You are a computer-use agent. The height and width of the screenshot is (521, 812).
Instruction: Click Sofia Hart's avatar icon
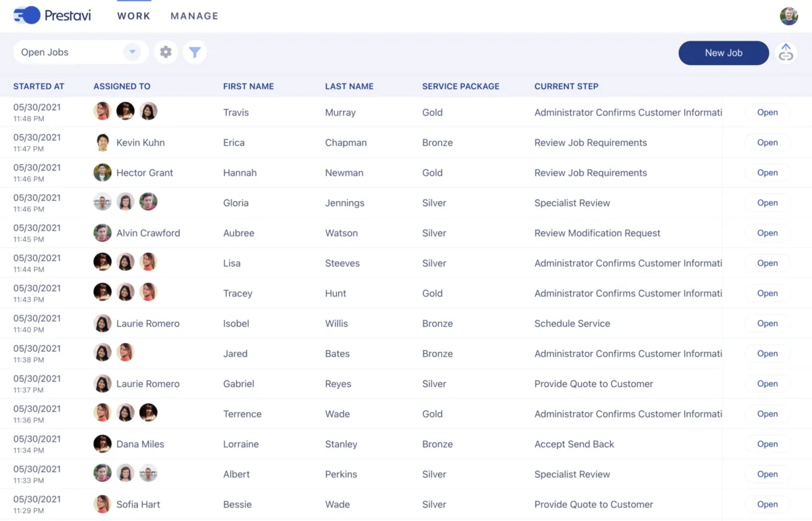pos(102,504)
